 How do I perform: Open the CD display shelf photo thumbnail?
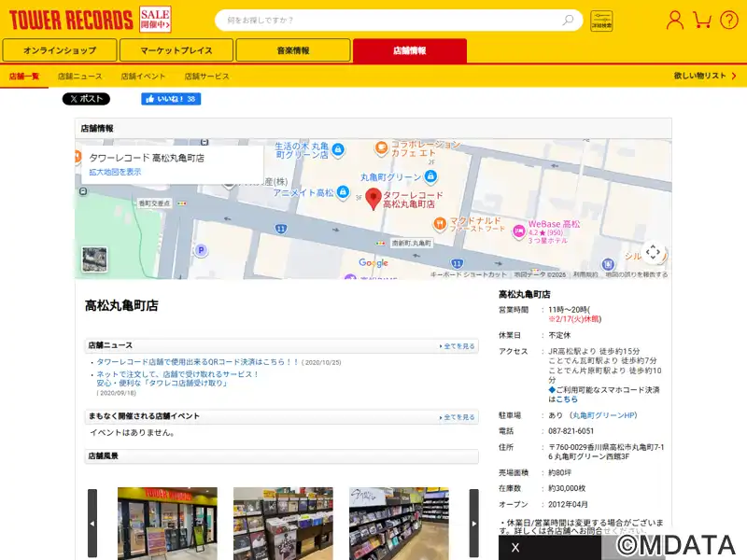(283, 524)
